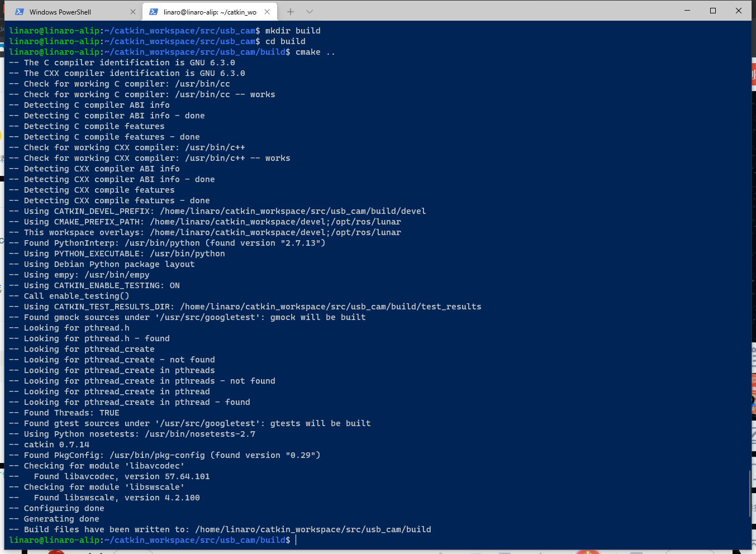The image size is (756, 554).
Task: Click the PowerShell icon on the linaro tab
Action: tap(154, 12)
